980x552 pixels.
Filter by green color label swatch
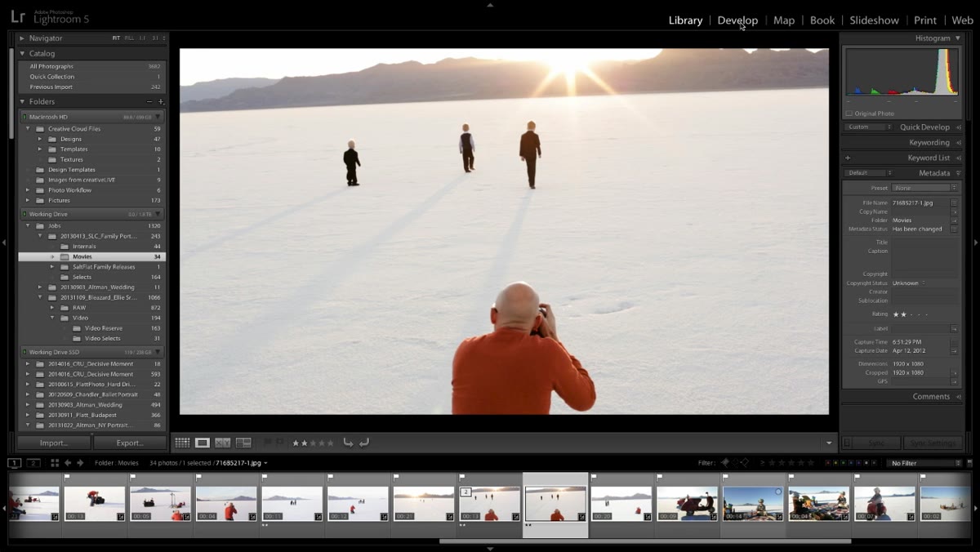[844, 463]
